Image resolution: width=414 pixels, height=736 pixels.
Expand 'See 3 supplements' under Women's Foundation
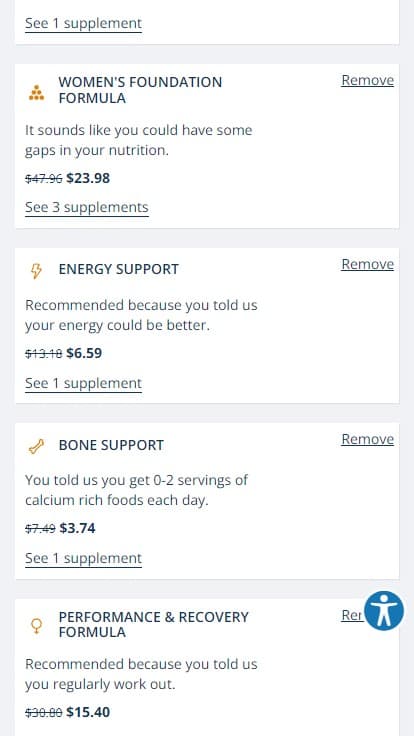(x=87, y=207)
